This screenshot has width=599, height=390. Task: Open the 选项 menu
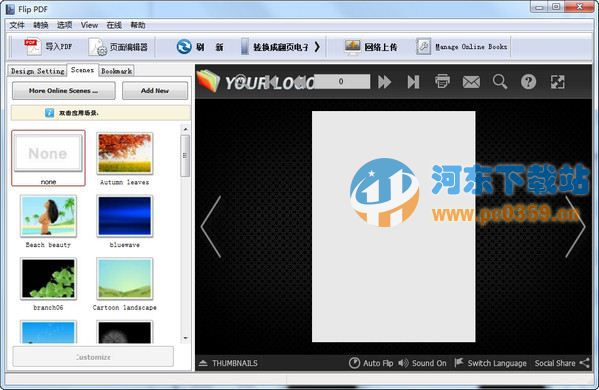pos(64,25)
